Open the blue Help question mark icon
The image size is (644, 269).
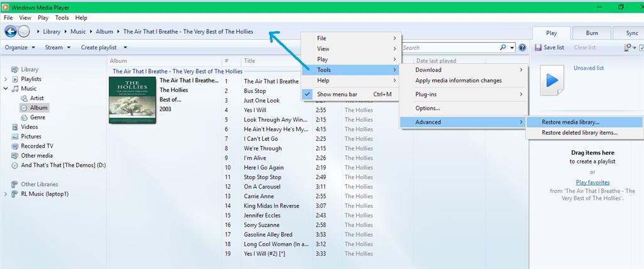[522, 48]
